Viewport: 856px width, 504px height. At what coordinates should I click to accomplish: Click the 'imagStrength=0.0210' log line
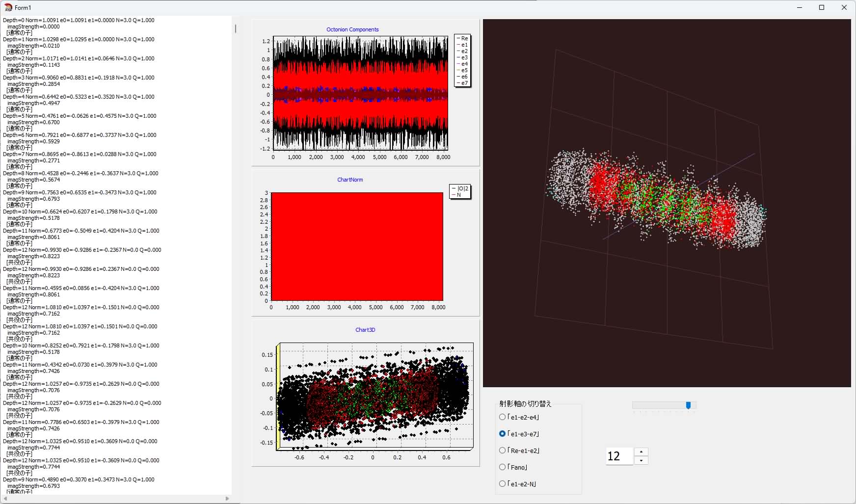tap(33, 46)
